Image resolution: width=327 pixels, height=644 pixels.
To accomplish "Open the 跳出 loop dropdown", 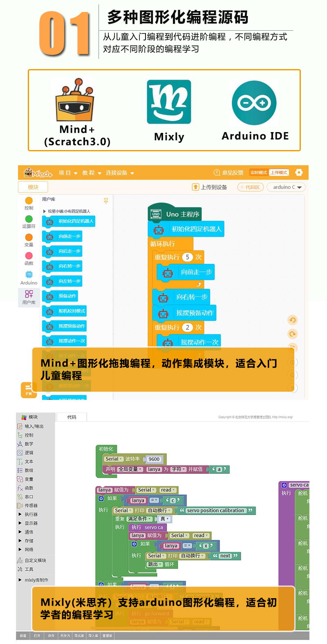I will pyautogui.click(x=155, y=564).
